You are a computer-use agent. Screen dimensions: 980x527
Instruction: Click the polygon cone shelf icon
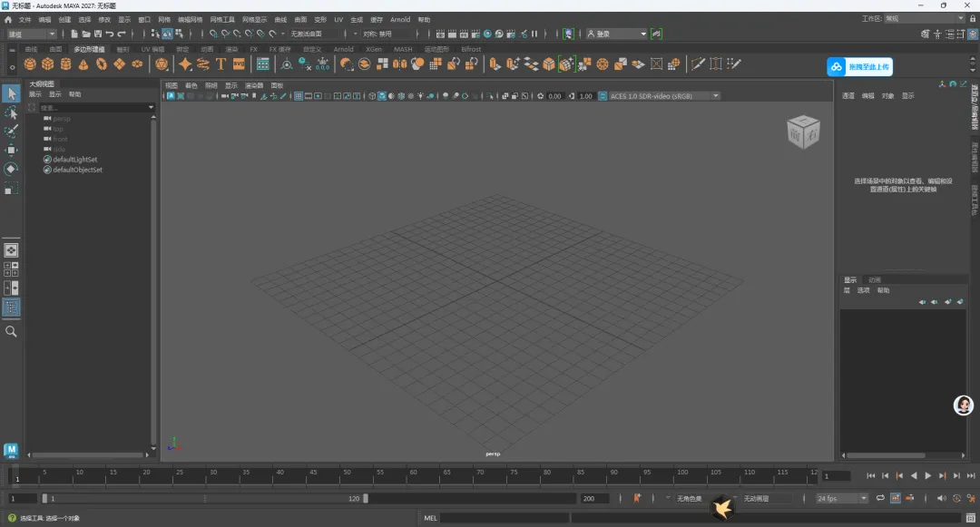(x=83, y=64)
